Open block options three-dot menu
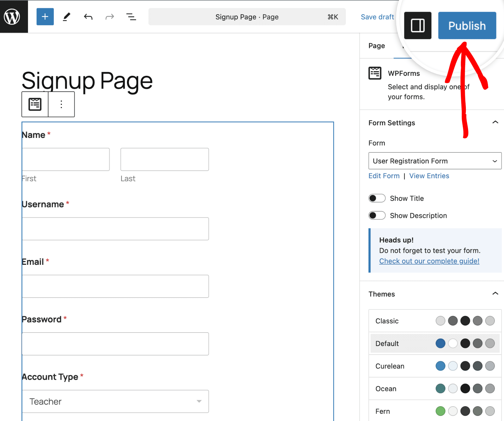 61,104
